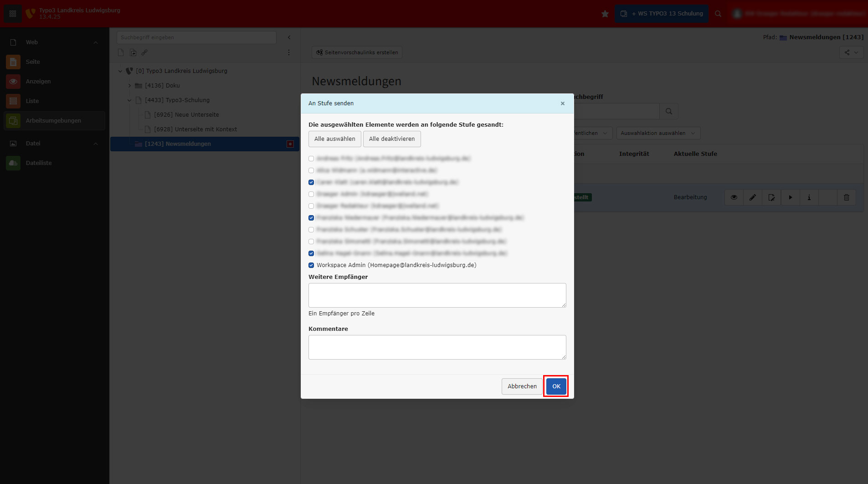Viewport: 868px width, 484px height.
Task: Open the top bar search icon
Action: (718, 14)
